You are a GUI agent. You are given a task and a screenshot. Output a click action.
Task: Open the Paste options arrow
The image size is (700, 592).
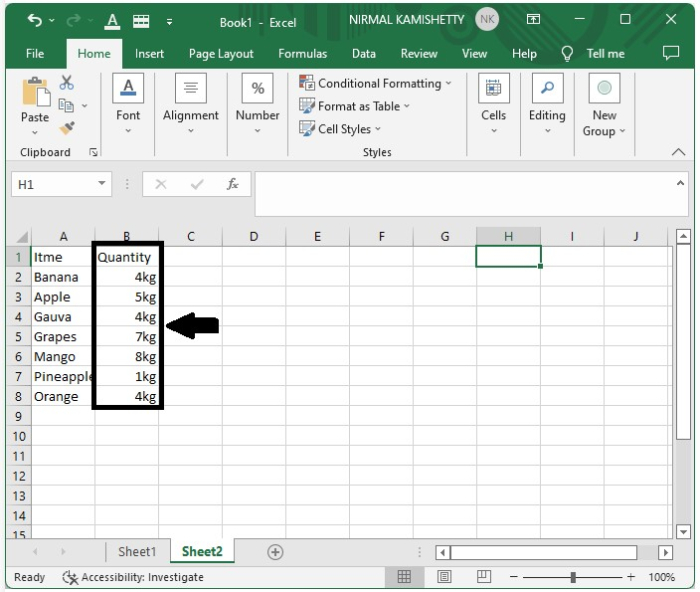coord(35,133)
